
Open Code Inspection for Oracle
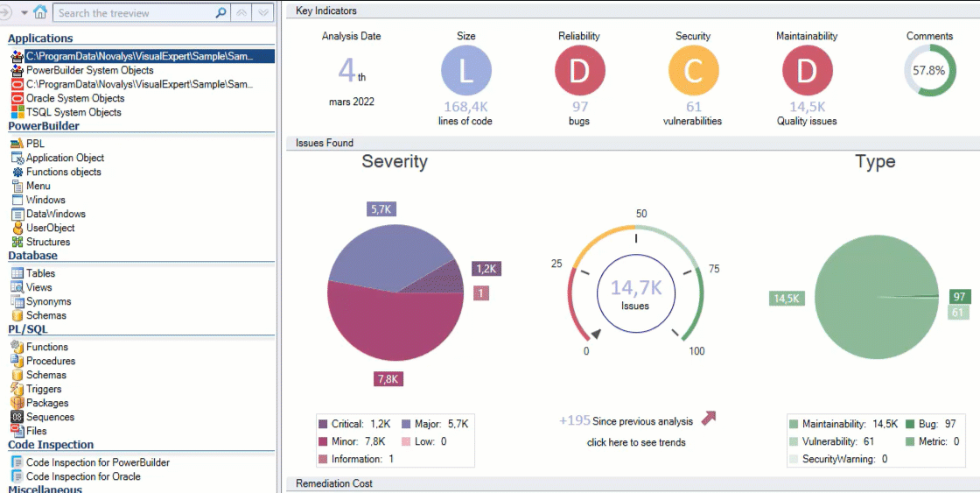click(83, 476)
